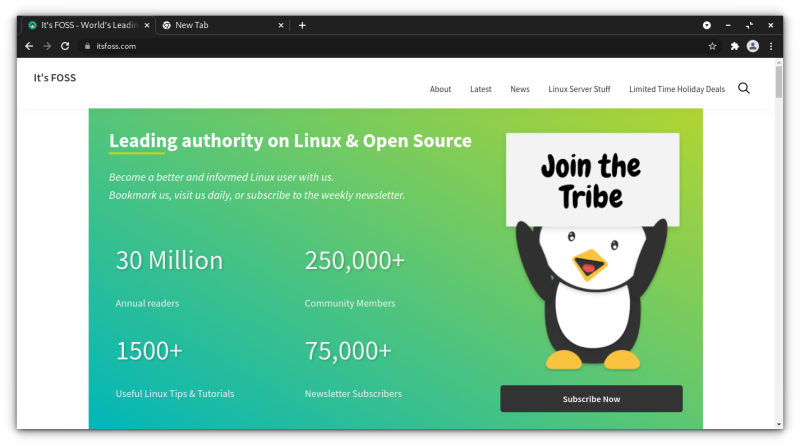This screenshot has height=447, width=800.
Task: Reload the itsfoss.com page
Action: click(65, 46)
